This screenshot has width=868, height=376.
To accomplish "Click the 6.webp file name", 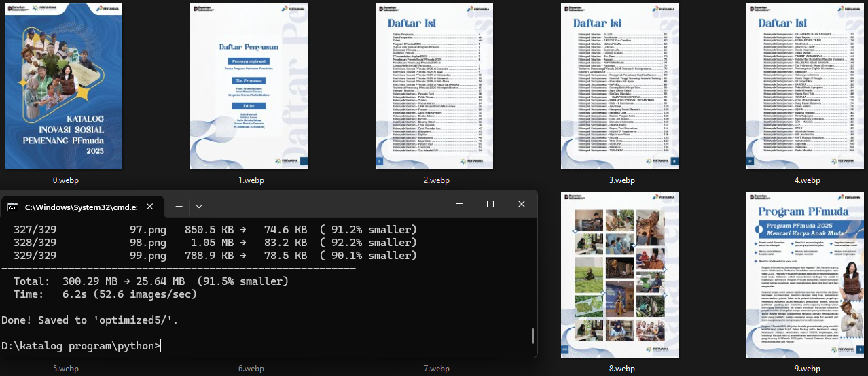I will pos(250,369).
